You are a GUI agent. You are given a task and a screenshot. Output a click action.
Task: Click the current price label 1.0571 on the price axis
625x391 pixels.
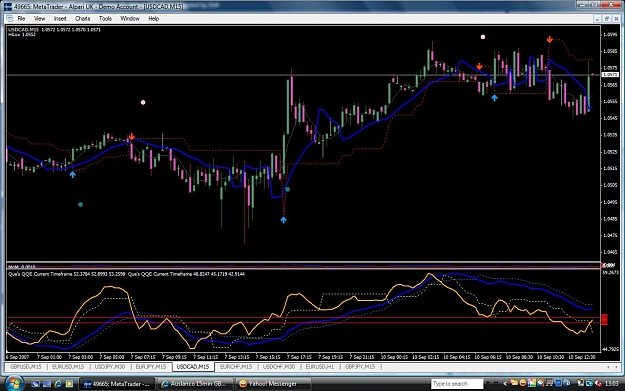[610, 75]
